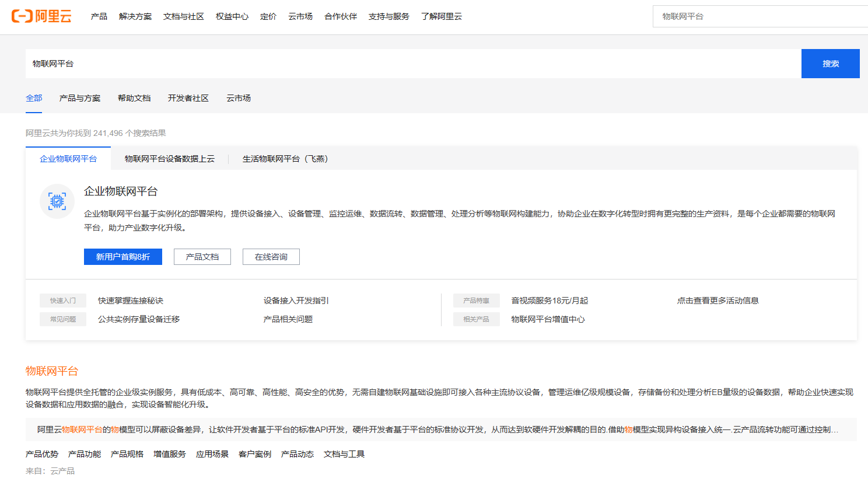Open the 应用场景 sub-link

point(212,454)
